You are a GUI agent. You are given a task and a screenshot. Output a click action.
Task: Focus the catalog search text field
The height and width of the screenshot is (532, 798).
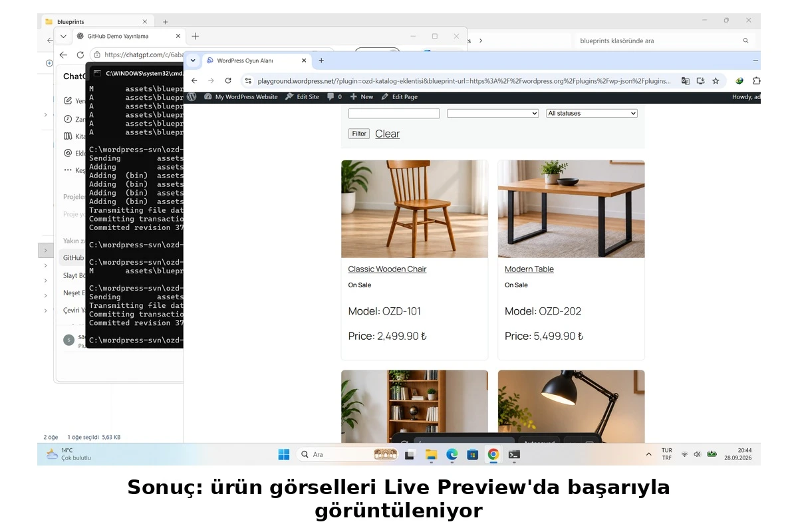point(394,114)
